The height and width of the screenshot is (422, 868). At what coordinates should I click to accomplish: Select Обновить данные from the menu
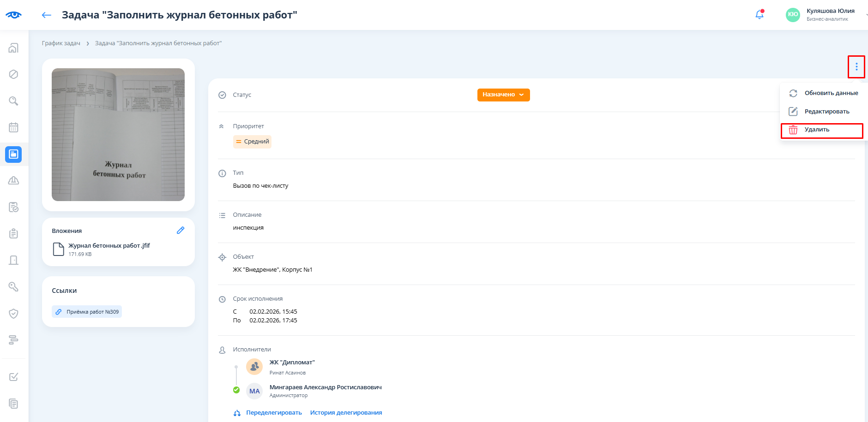pyautogui.click(x=831, y=93)
